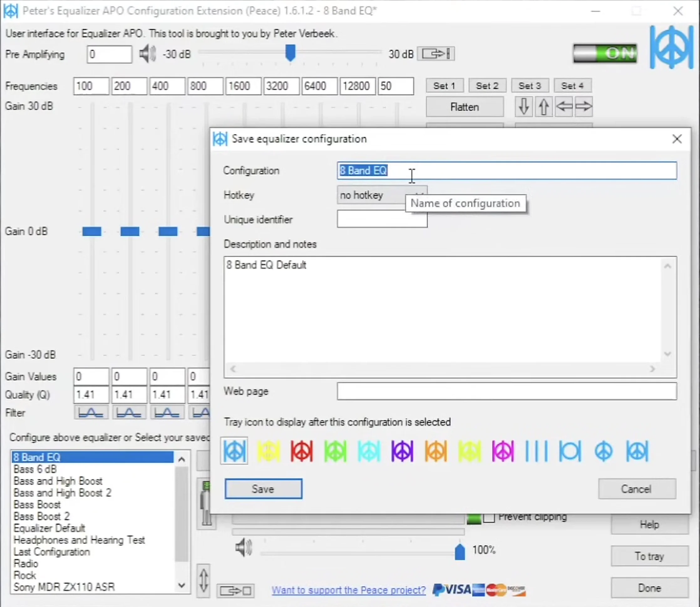Viewport: 700px width, 607px height.
Task: Click the shift frequencies left arrow
Action: [564, 107]
